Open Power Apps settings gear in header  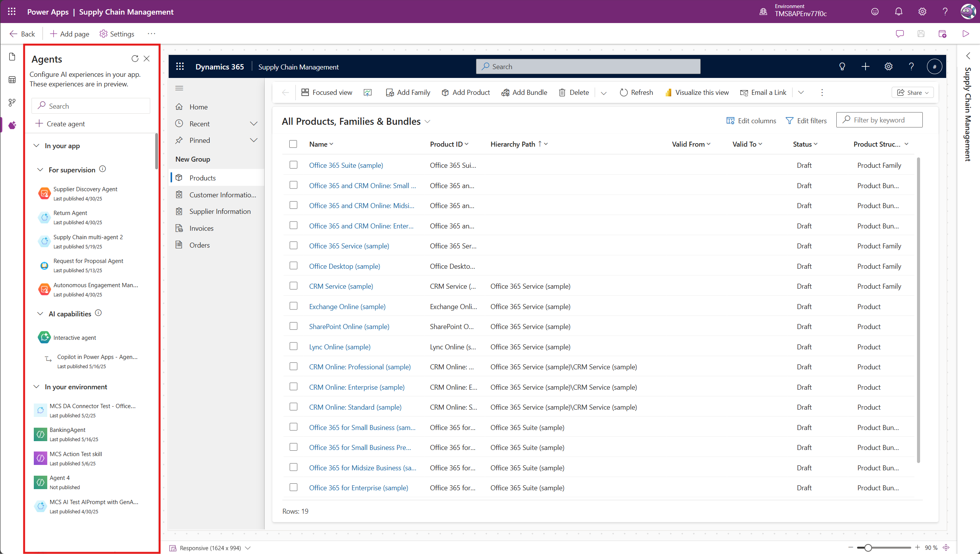(922, 12)
